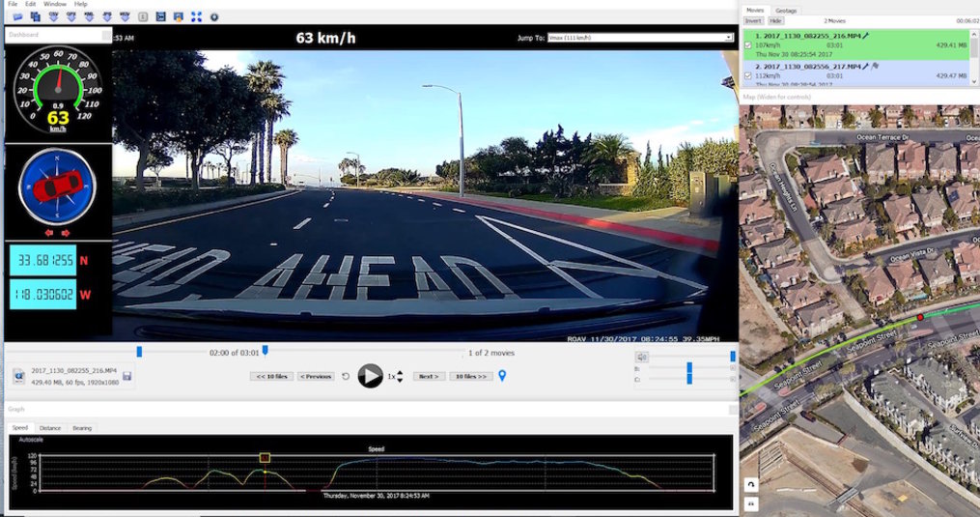Collapse the Dashboard panel button
Screen dimensions: 980x517
[x=107, y=35]
